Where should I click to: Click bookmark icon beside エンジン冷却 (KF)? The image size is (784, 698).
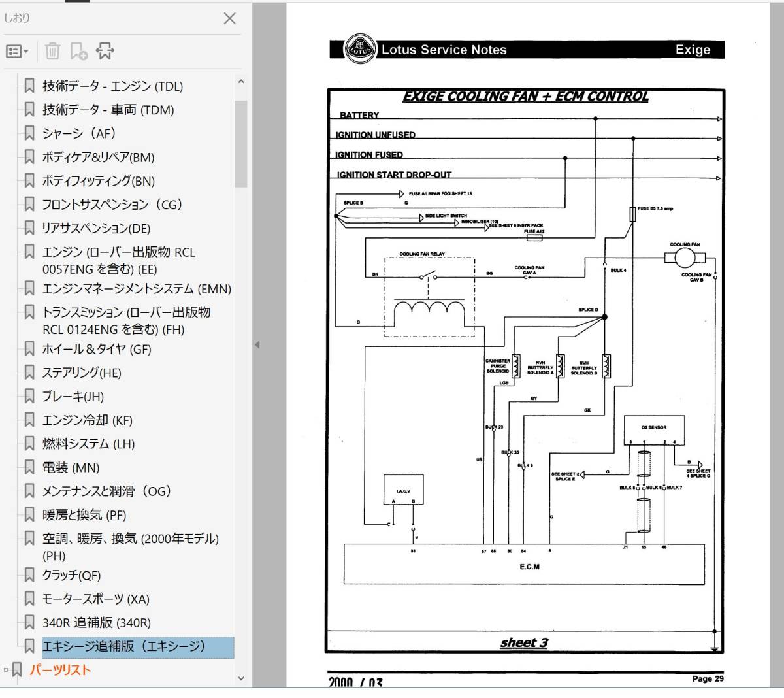[29, 420]
